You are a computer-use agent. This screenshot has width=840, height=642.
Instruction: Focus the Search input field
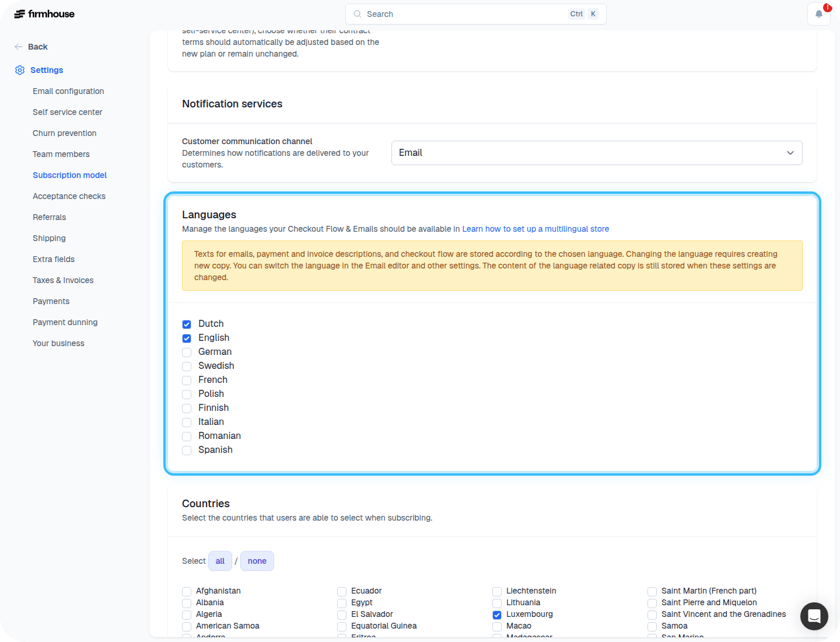coord(476,14)
